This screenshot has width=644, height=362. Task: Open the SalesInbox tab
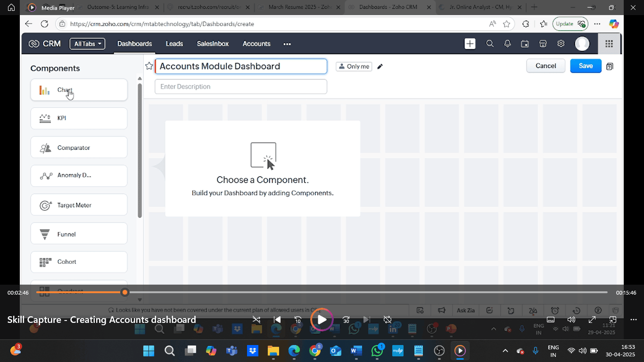[x=213, y=44]
